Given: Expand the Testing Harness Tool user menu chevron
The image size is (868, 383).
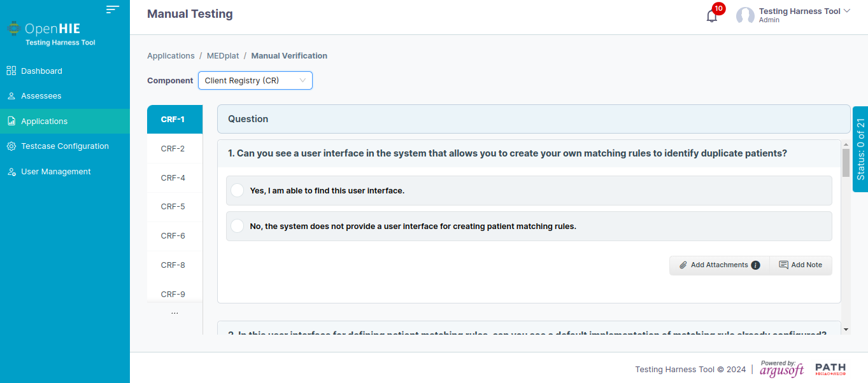Looking at the screenshot, I should (846, 11).
